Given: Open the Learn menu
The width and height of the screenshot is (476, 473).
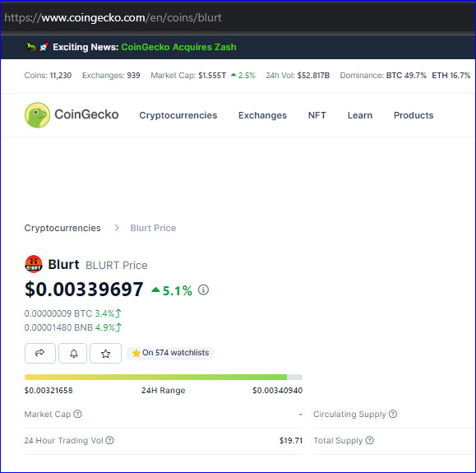Looking at the screenshot, I should [360, 115].
